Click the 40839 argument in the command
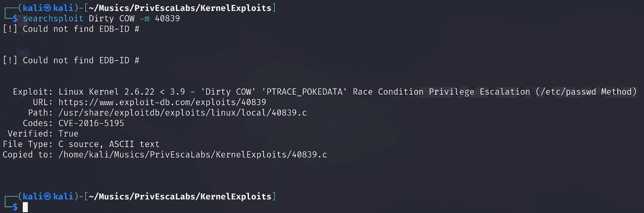This screenshot has width=644, height=213. click(167, 18)
